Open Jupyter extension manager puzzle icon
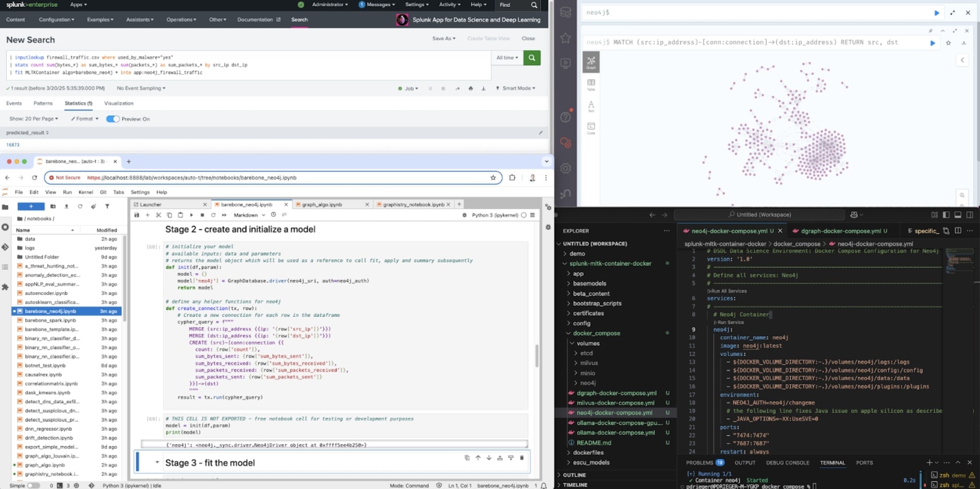Viewport: 980px width, 489px height. (x=5, y=287)
